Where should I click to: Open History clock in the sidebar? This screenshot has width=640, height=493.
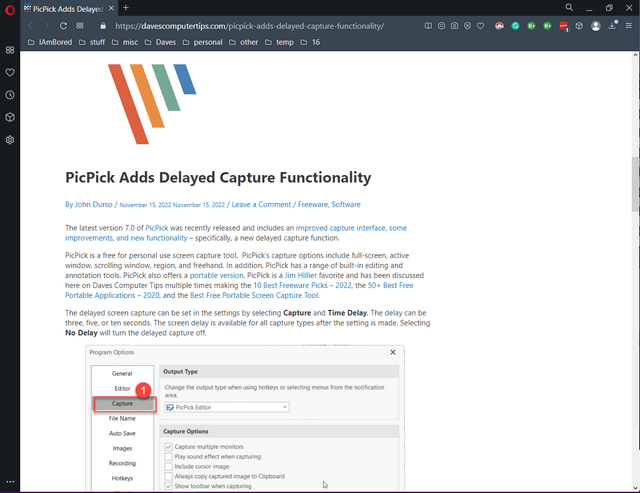pyautogui.click(x=10, y=95)
